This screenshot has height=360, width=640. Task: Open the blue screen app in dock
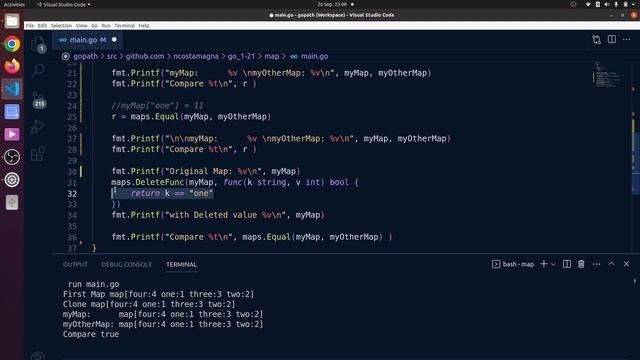(12, 111)
